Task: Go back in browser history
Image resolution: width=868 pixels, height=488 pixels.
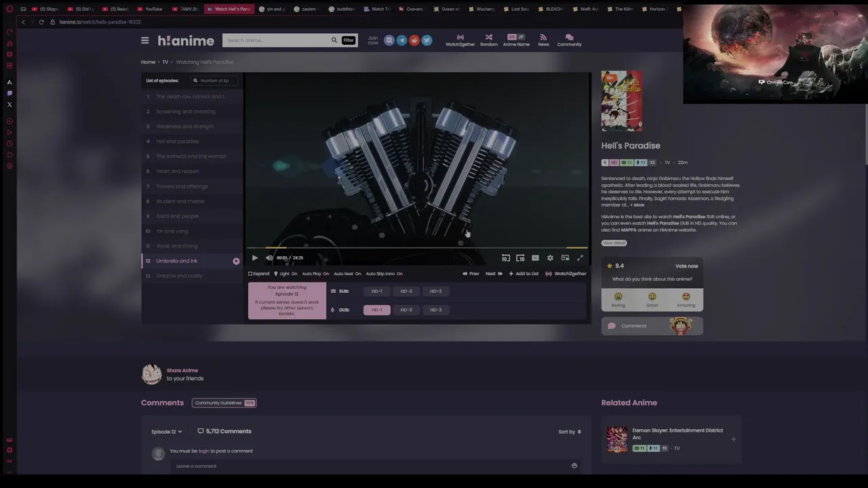Action: pos(23,22)
